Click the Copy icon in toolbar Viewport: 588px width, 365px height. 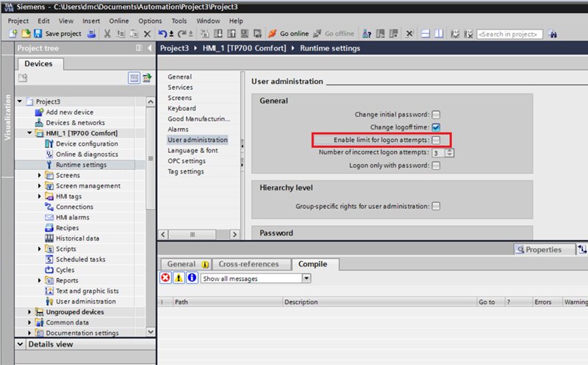[x=121, y=34]
